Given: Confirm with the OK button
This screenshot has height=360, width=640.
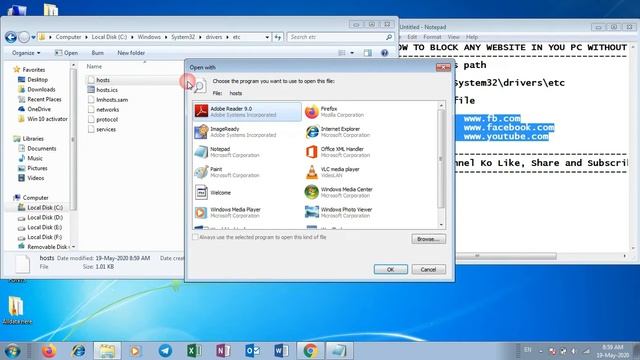Looking at the screenshot, I should tap(391, 269).
